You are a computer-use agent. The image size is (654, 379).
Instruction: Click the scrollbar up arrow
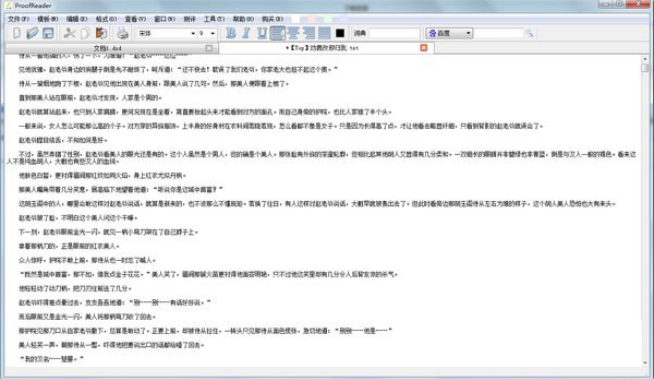point(645,59)
